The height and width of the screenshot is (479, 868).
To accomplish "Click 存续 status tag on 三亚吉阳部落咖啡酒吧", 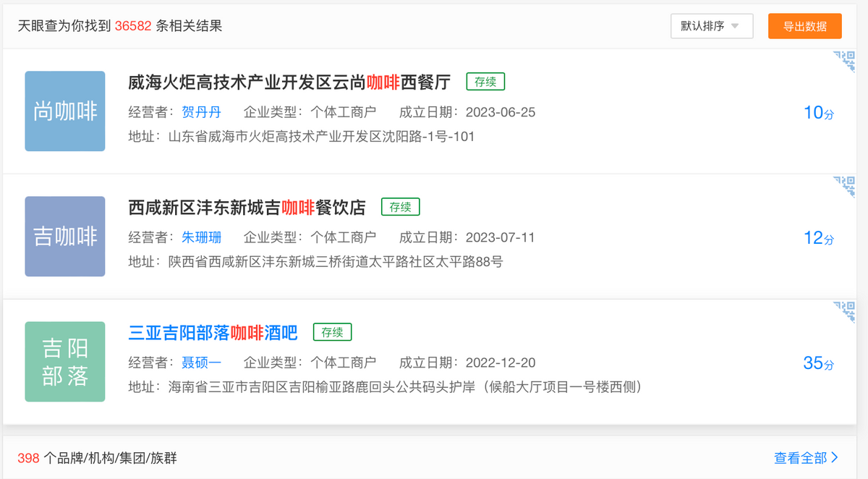I will (x=333, y=332).
